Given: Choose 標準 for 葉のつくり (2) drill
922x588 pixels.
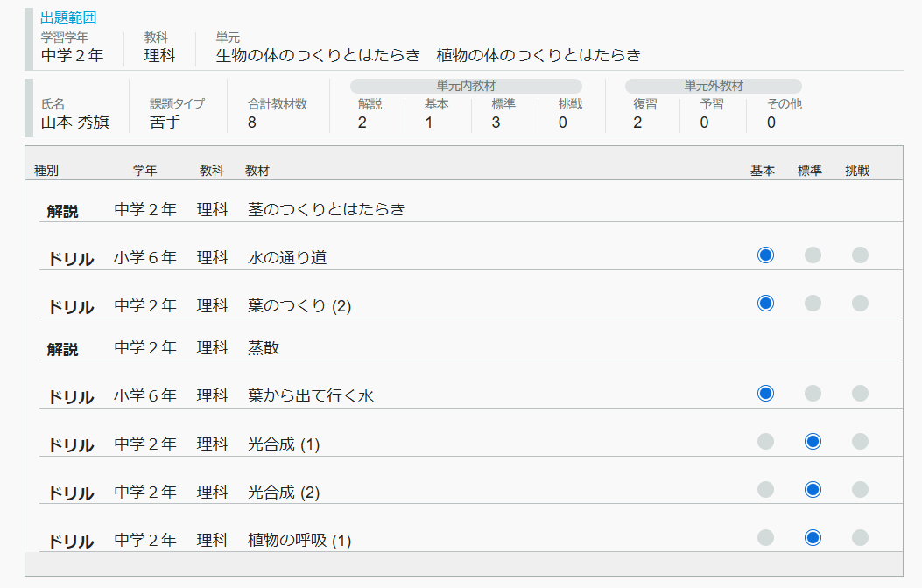Looking at the screenshot, I should tap(813, 304).
